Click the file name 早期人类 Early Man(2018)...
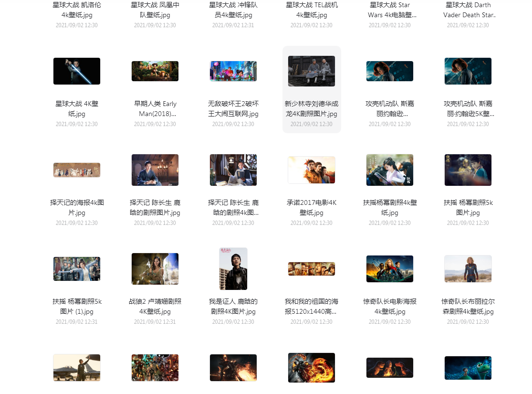Image resolution: width=532 pixels, height=394 pixels. click(155, 109)
